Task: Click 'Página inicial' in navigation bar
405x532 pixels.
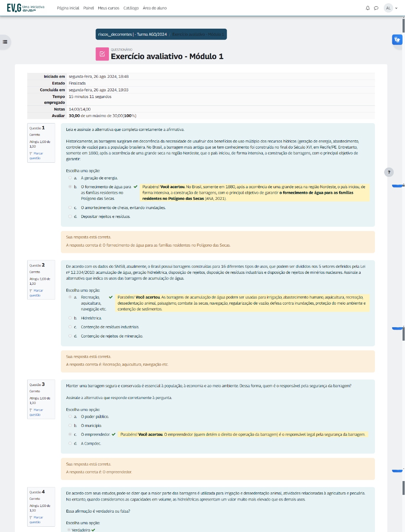Action: click(x=68, y=8)
